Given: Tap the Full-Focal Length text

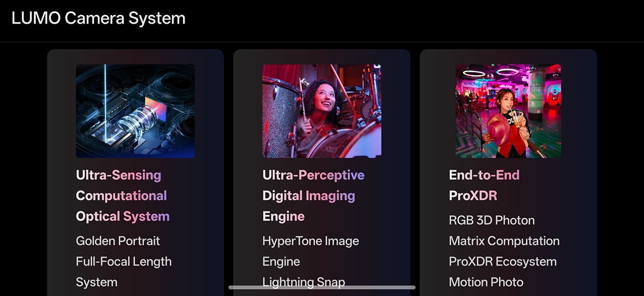Looking at the screenshot, I should point(124,262).
